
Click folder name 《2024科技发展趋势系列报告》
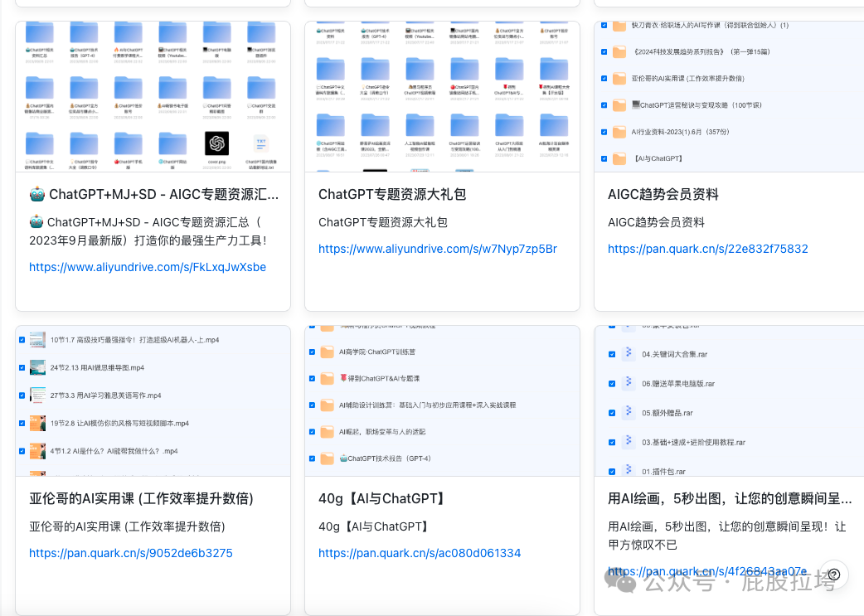point(701,51)
